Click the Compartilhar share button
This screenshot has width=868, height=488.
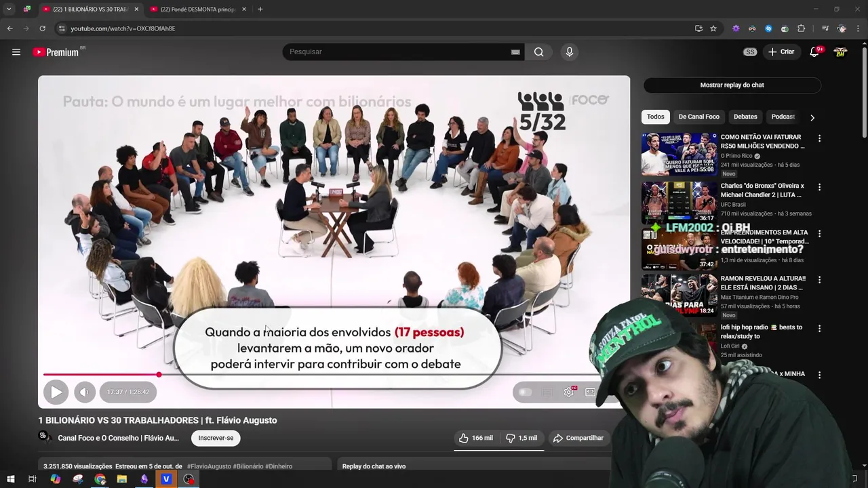(578, 438)
